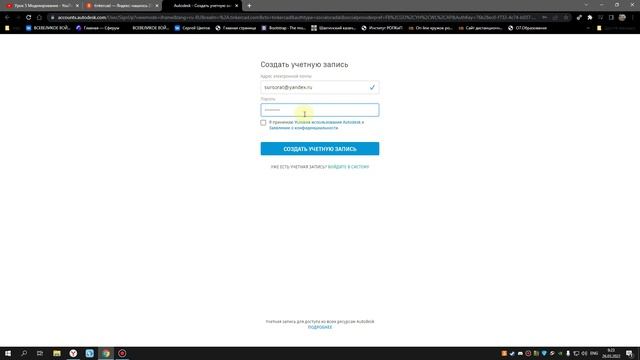Click the ВОЙДИТЕ В СИСТЕМУ sign-in link

point(348,167)
